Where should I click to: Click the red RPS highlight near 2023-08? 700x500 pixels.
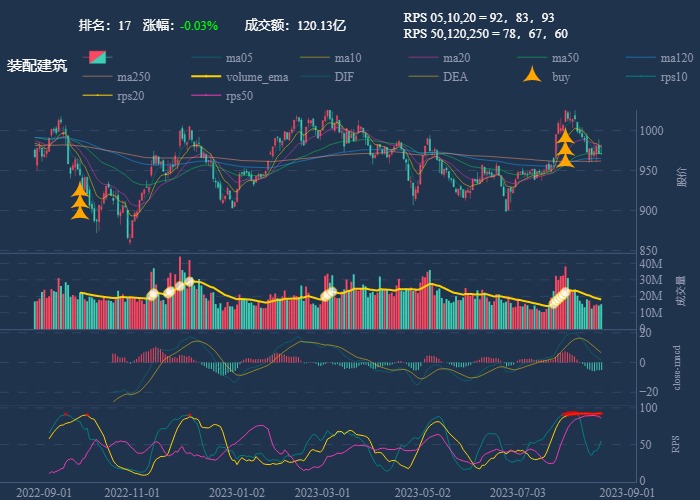582,413
